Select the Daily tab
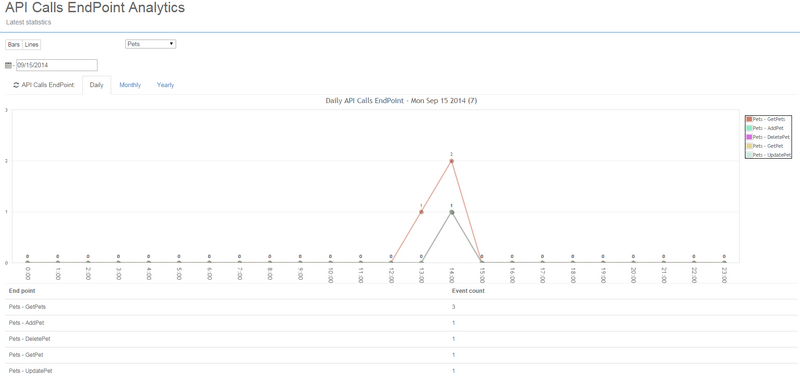800x379 pixels. click(96, 85)
